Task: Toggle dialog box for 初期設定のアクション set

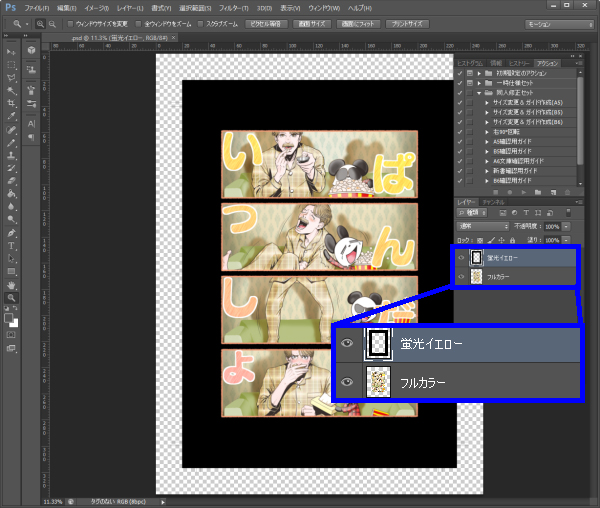Action: click(x=470, y=73)
